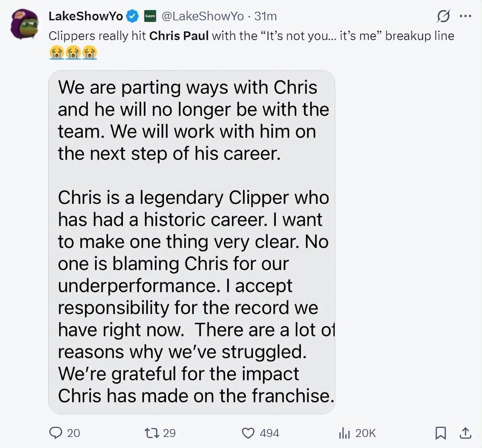Click the LakeShowYo display name
Viewport: 482px width, 448px height.
click(86, 16)
